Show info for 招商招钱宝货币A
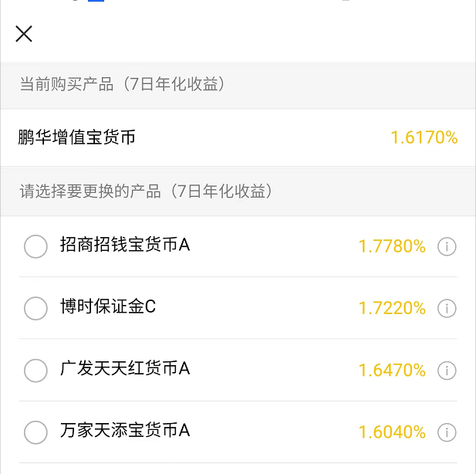This screenshot has height=474, width=476. tap(447, 246)
